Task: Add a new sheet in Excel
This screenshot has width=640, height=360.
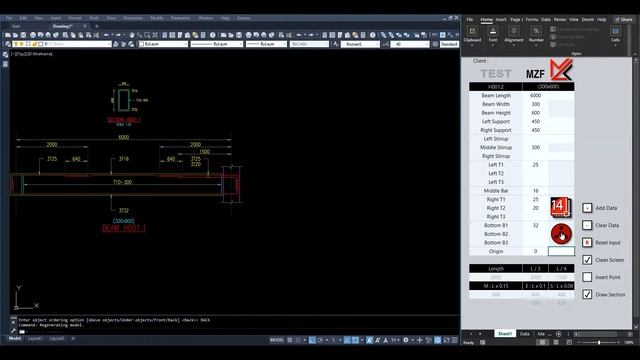Action: click(x=558, y=334)
